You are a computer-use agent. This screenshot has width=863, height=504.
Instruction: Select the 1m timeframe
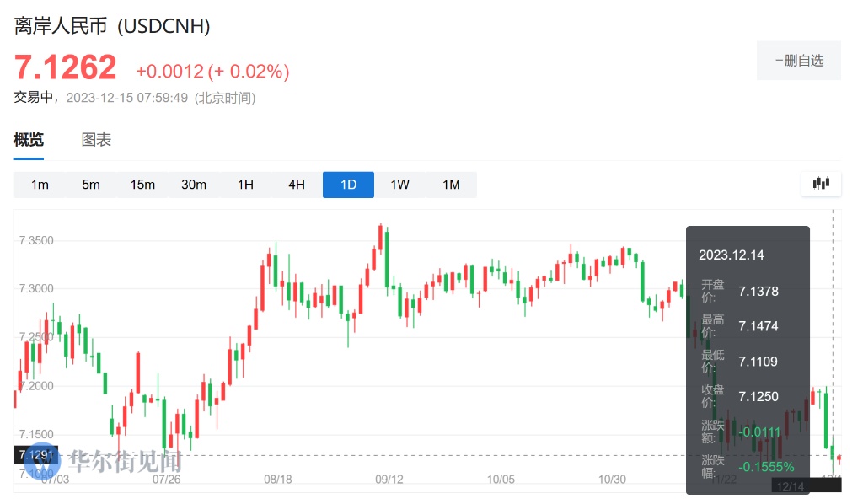(40, 185)
